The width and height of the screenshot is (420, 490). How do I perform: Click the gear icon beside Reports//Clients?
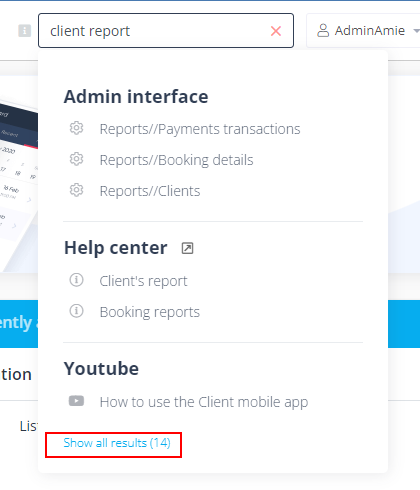76,190
